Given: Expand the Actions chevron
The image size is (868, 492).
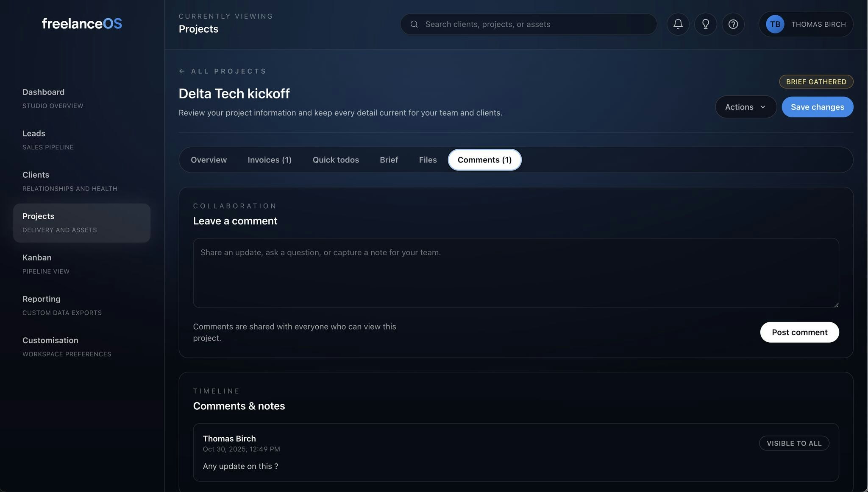Looking at the screenshot, I should [x=763, y=107].
